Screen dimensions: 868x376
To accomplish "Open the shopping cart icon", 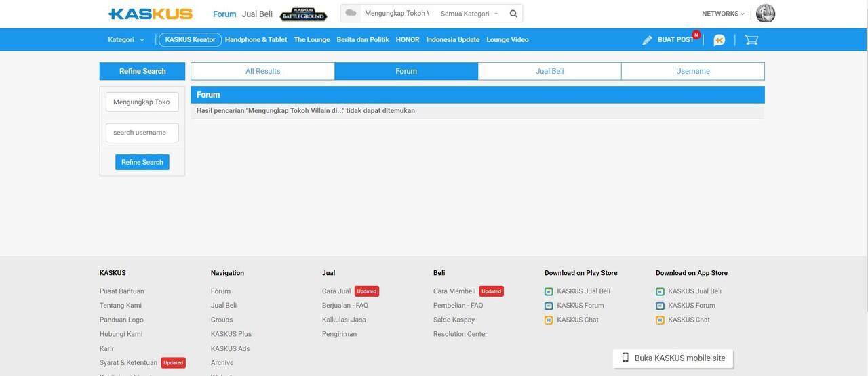I will tap(751, 40).
